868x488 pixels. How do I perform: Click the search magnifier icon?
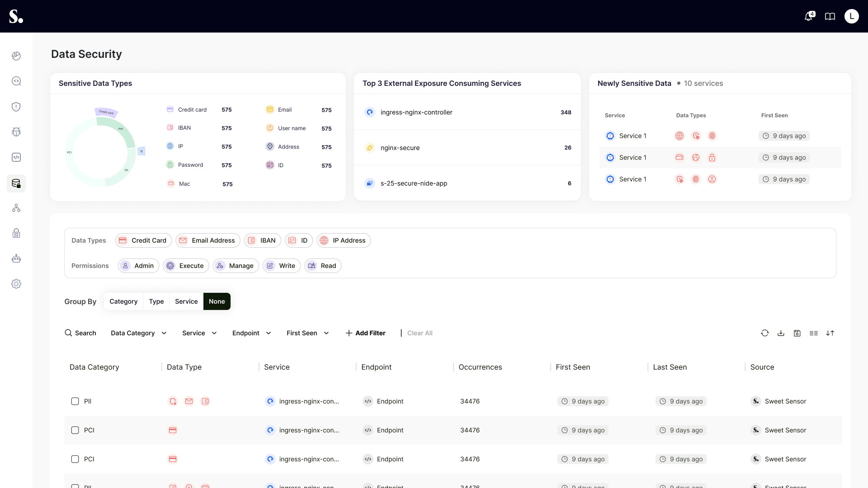tap(68, 333)
